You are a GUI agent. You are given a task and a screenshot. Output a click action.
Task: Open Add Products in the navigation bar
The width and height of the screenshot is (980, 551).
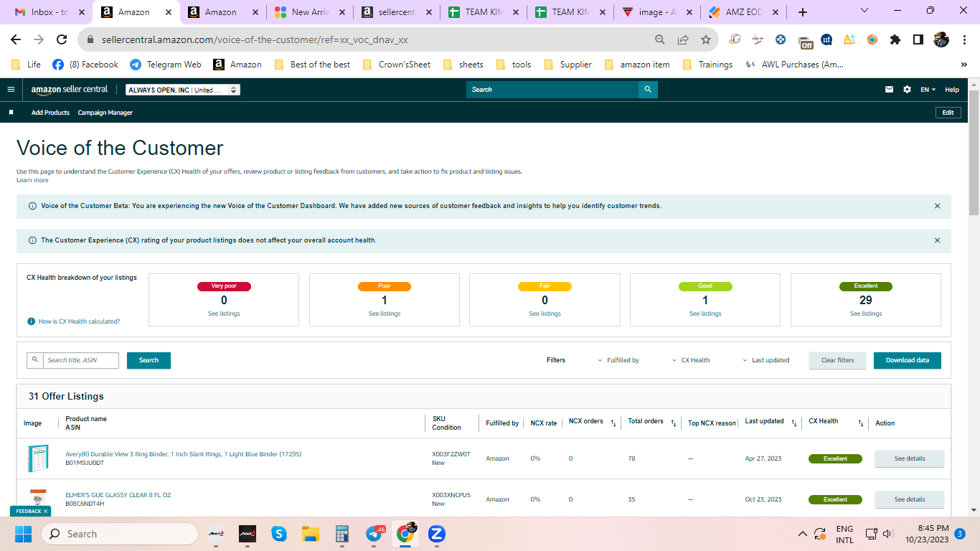[50, 113]
